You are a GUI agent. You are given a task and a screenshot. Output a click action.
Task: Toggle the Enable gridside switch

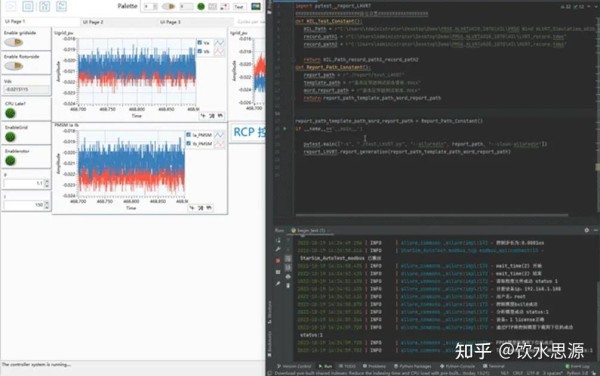coord(14,42)
